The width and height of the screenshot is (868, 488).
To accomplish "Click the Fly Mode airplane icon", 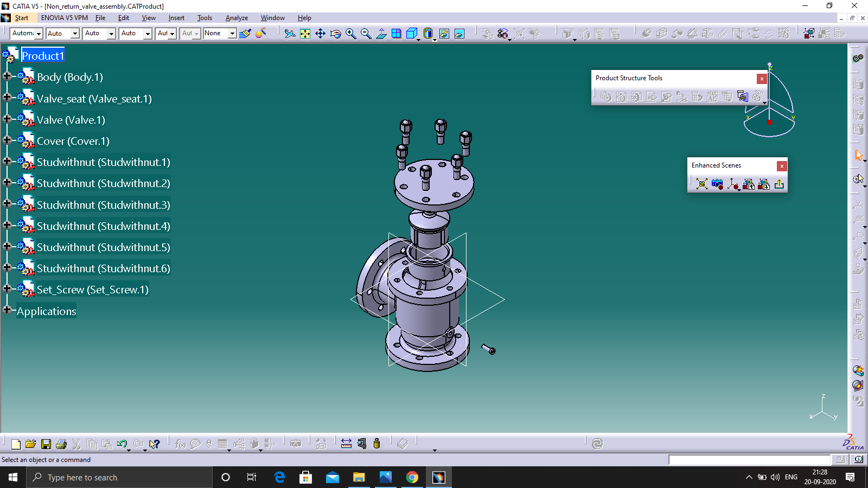I will pos(290,34).
